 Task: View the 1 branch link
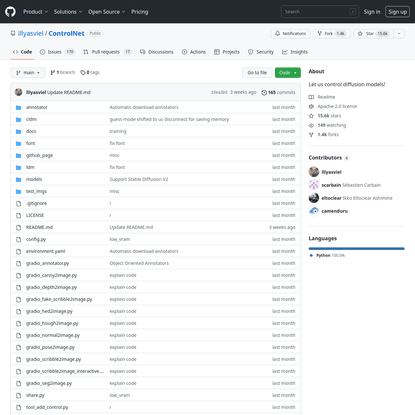(63, 72)
